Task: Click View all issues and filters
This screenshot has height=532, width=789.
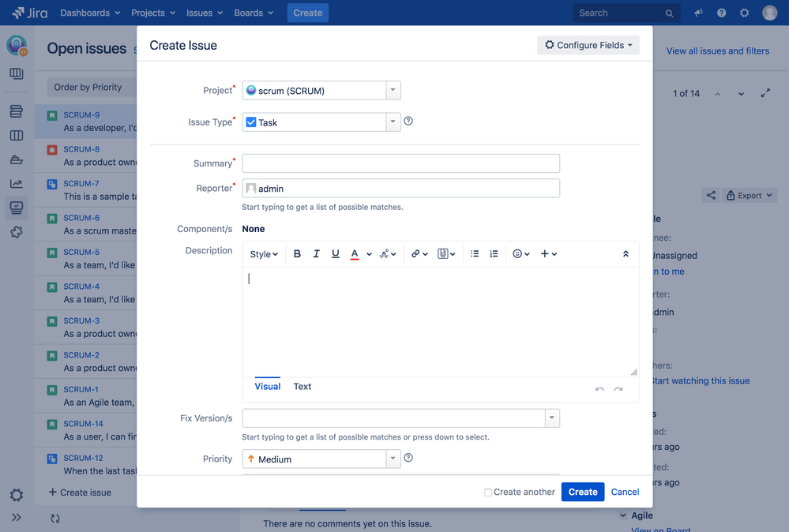Action: click(718, 51)
